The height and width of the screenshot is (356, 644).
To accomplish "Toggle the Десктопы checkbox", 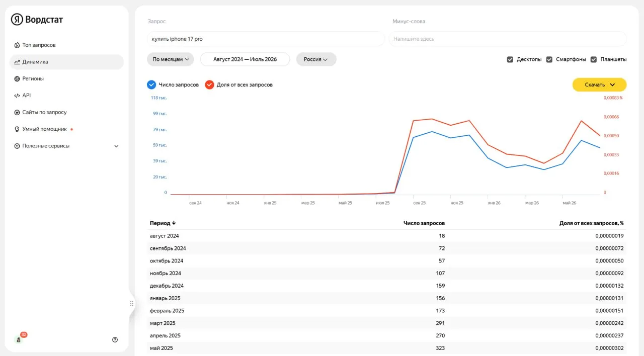I will tap(510, 59).
